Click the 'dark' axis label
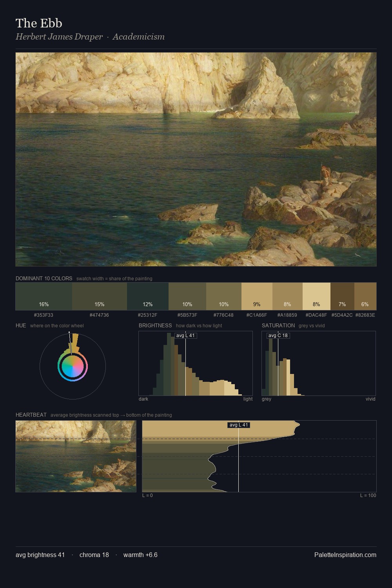This screenshot has height=588, width=392. pyautogui.click(x=143, y=399)
